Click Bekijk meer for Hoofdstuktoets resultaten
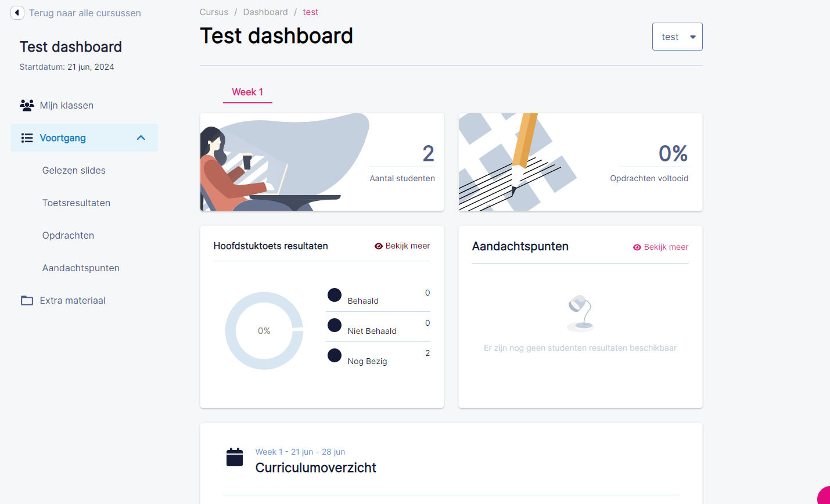 (402, 246)
